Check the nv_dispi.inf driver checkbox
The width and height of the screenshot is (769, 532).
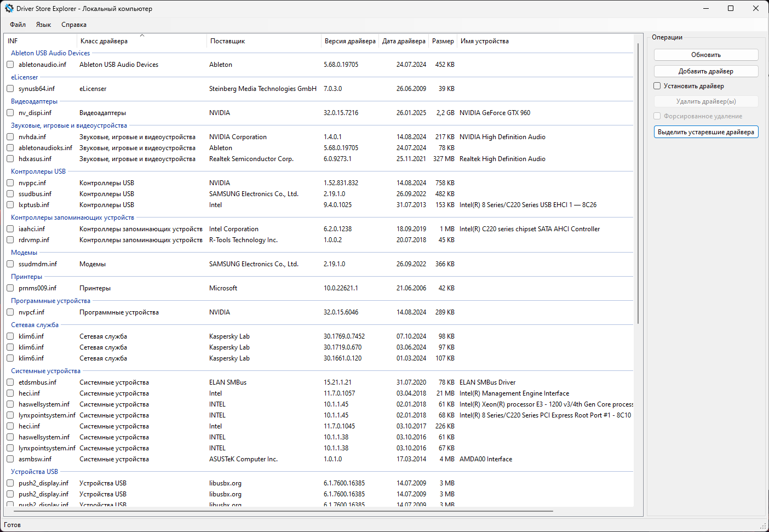[x=10, y=113]
